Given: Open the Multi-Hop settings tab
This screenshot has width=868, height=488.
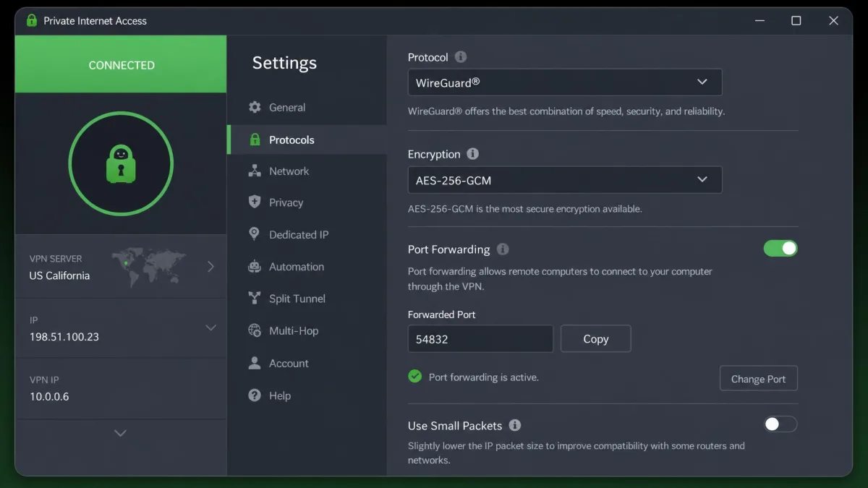Looking at the screenshot, I should [x=307, y=330].
